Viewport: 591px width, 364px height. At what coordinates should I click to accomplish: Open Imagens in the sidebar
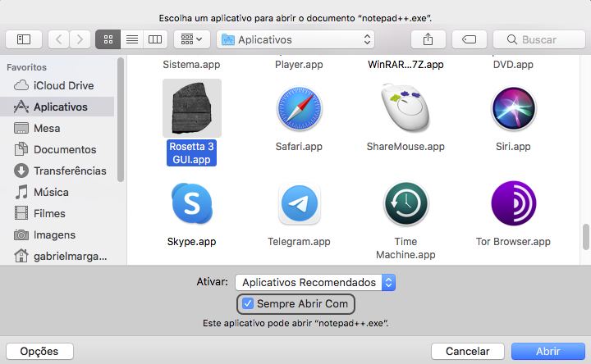coord(57,235)
